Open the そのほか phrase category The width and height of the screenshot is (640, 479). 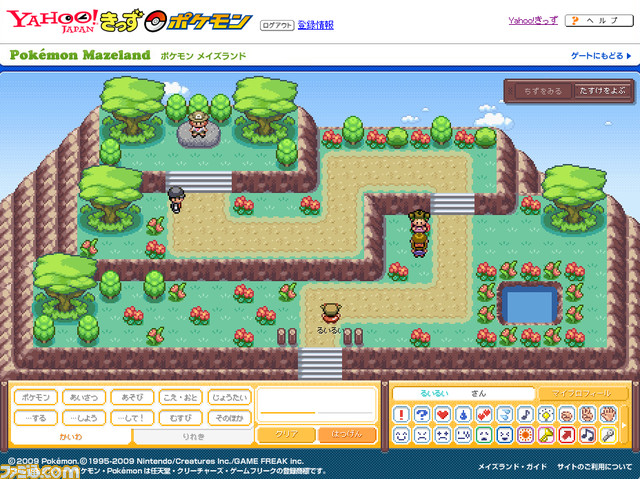pyautogui.click(x=229, y=418)
